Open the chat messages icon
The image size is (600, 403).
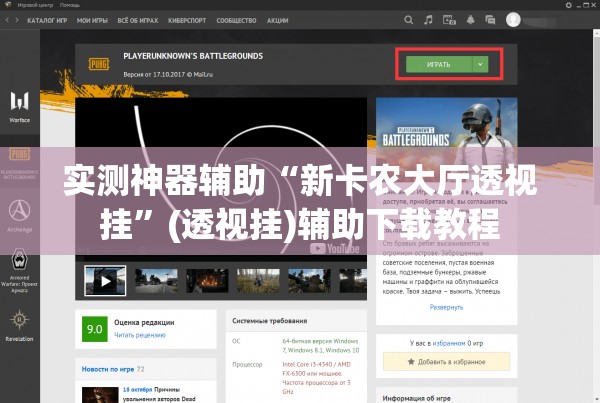pos(490,20)
